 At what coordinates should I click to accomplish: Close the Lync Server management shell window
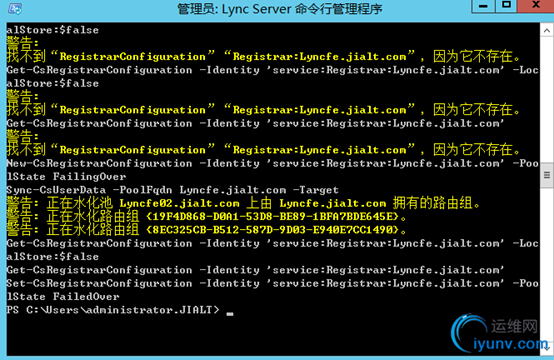[x=536, y=6]
